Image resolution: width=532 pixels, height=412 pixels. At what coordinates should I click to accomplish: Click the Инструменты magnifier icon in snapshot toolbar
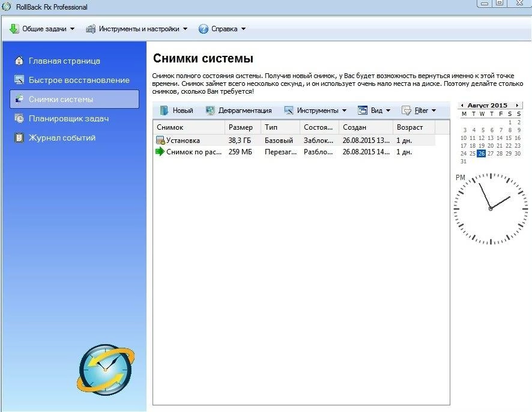(289, 111)
